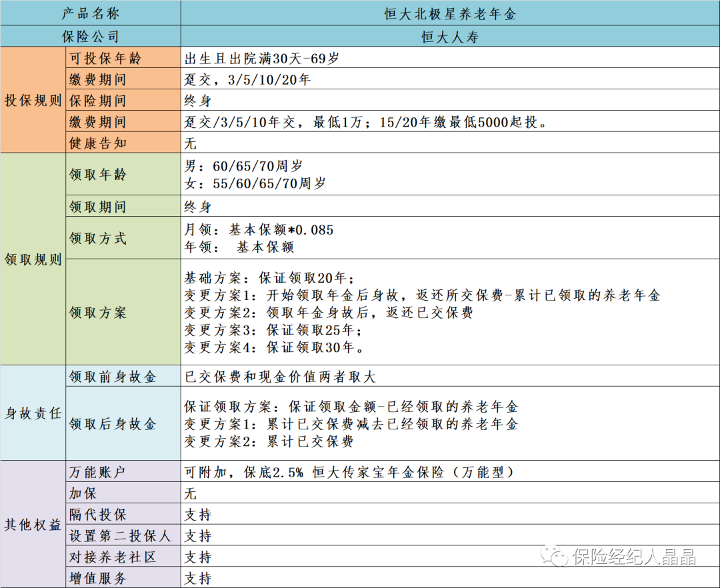Select "终身" in the 保险期间 row
The image size is (720, 588).
tap(198, 101)
